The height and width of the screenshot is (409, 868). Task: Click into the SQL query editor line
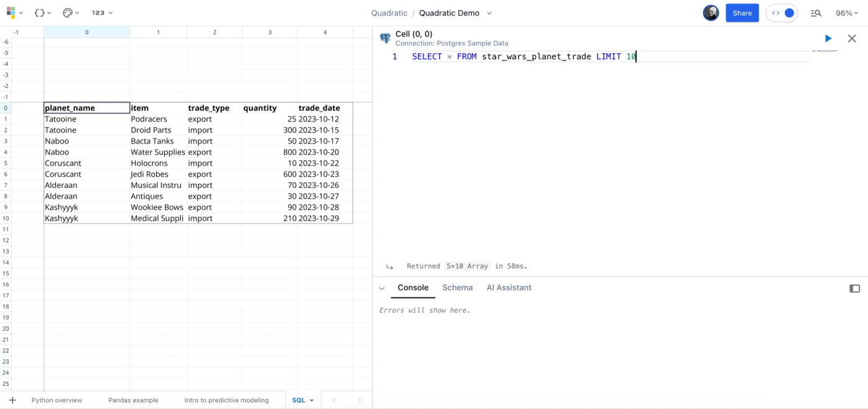[611, 56]
